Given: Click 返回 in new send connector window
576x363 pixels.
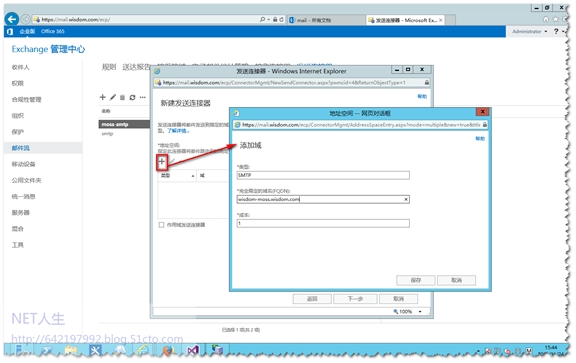Looking at the screenshot, I should [312, 299].
